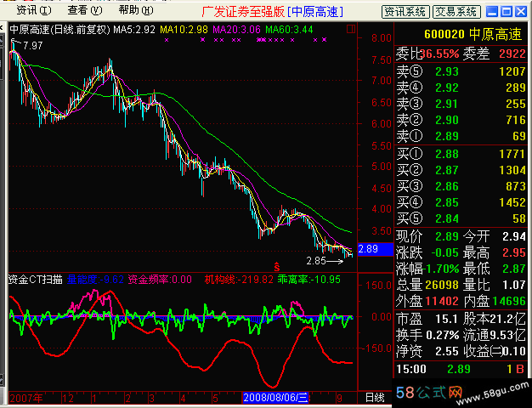
Task: Maximize the window with the blue square icon
Action: pos(507,12)
